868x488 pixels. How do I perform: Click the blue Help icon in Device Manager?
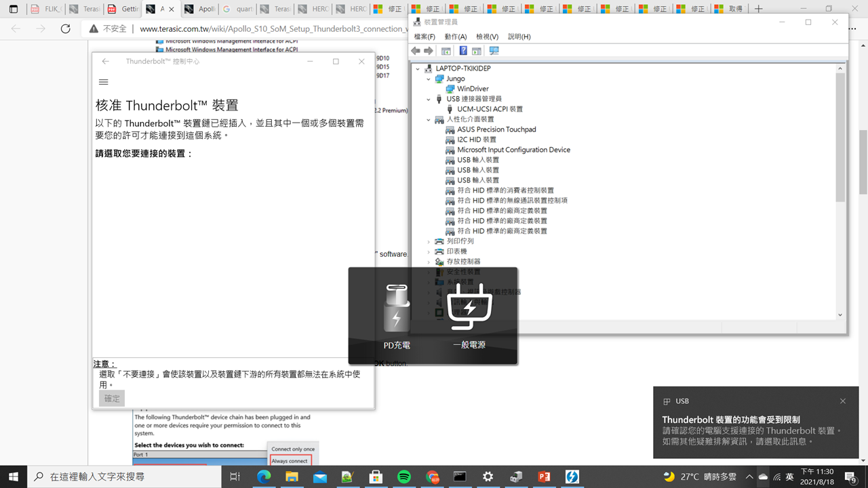pyautogui.click(x=463, y=51)
